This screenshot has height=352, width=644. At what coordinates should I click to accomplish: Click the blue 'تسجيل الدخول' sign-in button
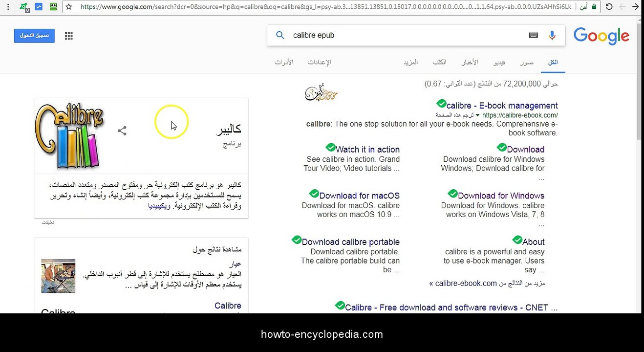(34, 36)
